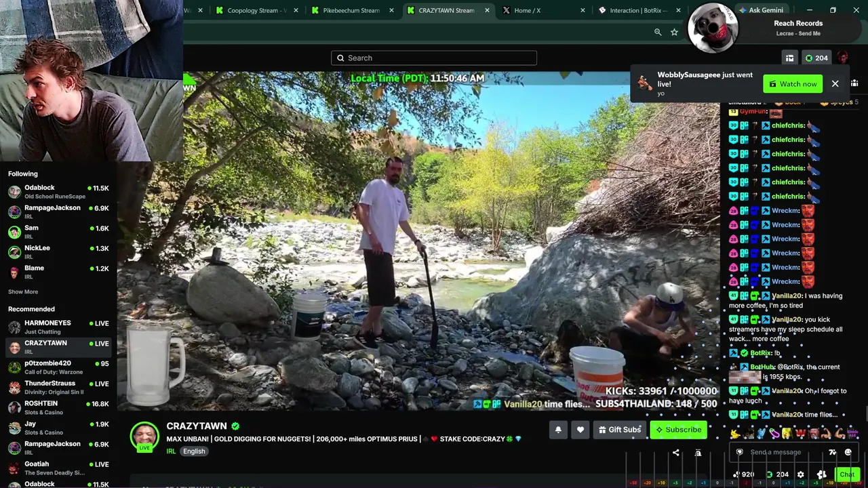Switch to the Home / X tab
868x488 pixels.
[x=542, y=10]
